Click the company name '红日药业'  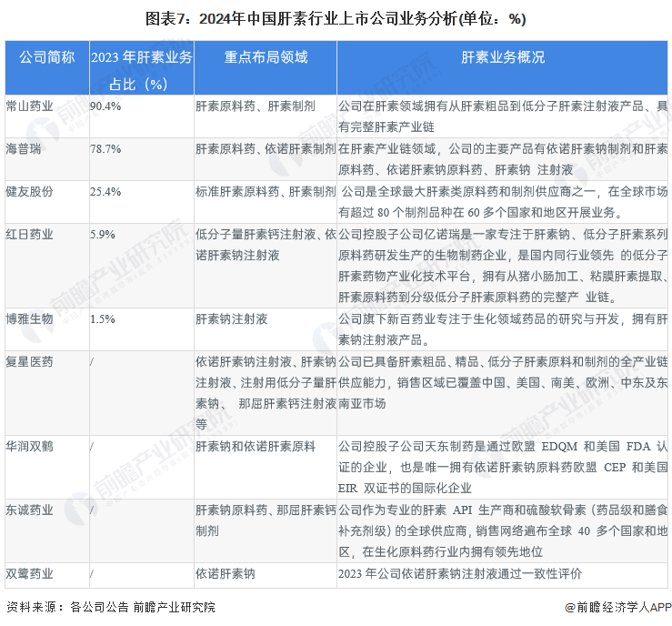tap(29, 234)
